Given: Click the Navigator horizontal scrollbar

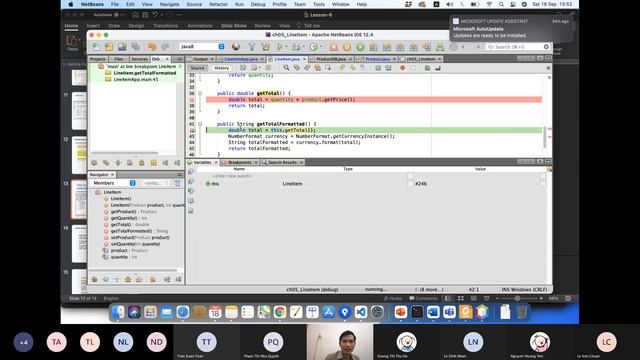Looking at the screenshot, I should tap(133, 270).
